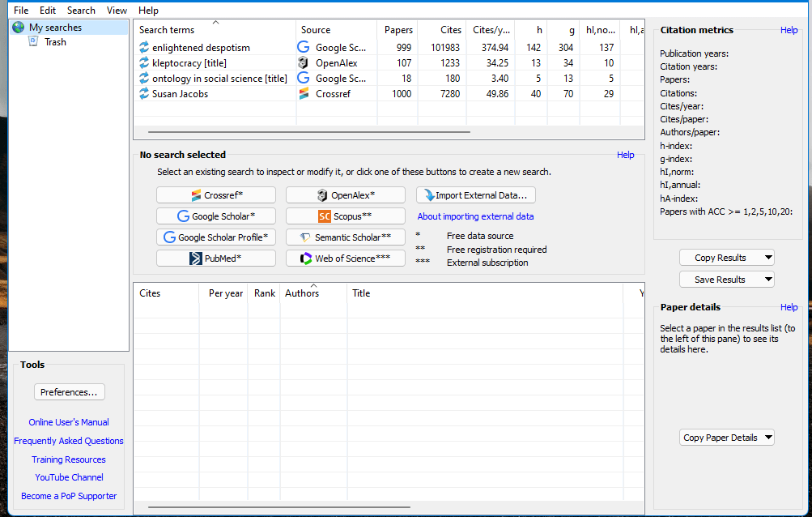Click the refresh icon beside kleptocracy search

[x=142, y=62]
